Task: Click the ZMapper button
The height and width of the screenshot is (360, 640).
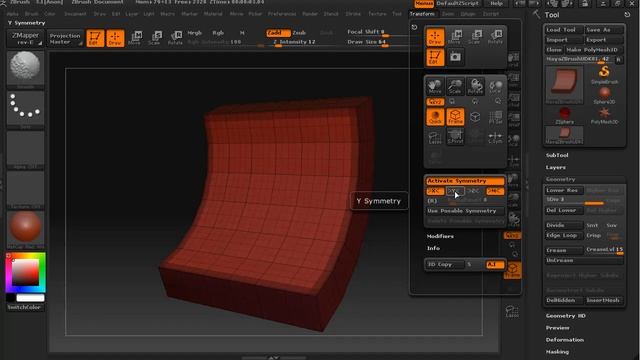Action: click(25, 38)
